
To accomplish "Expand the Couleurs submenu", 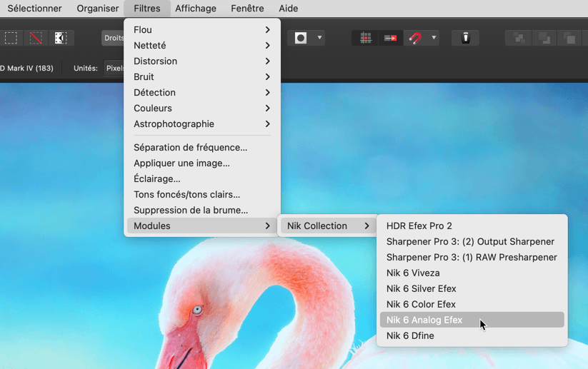I will tap(202, 108).
